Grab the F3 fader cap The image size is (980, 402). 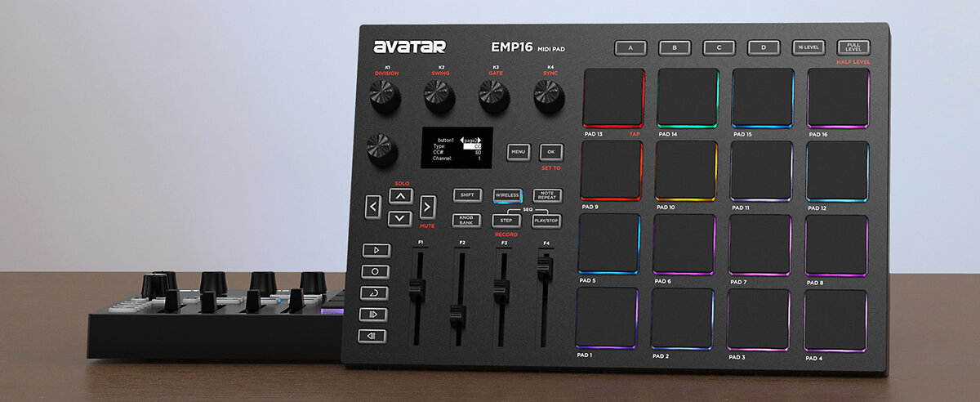click(501, 290)
